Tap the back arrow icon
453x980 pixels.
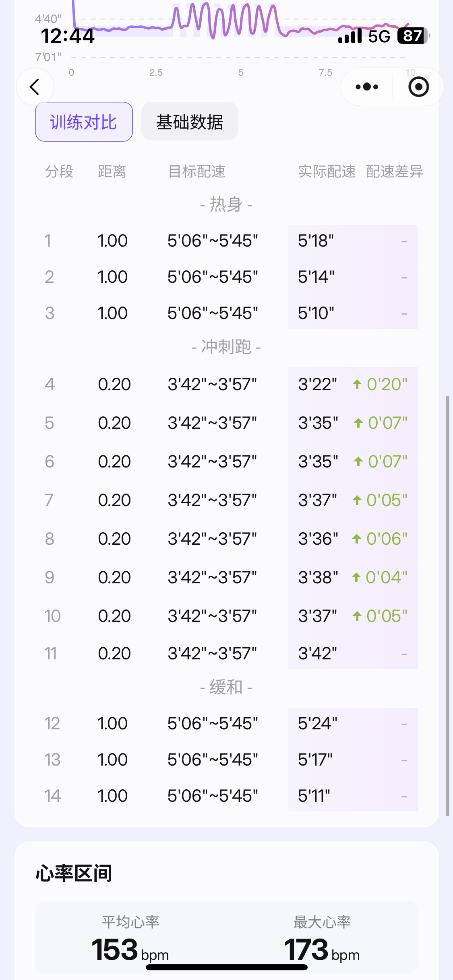(x=35, y=87)
